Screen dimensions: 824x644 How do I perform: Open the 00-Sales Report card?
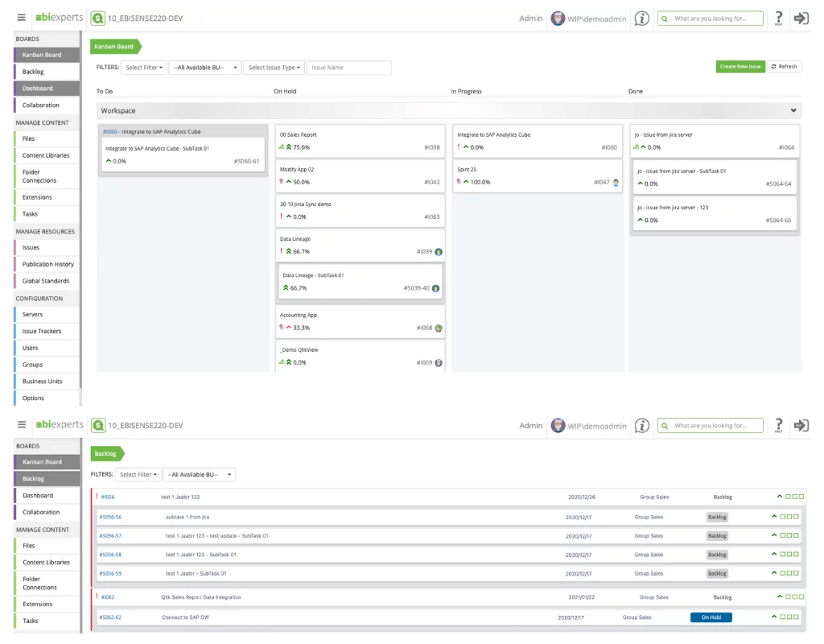point(360,141)
